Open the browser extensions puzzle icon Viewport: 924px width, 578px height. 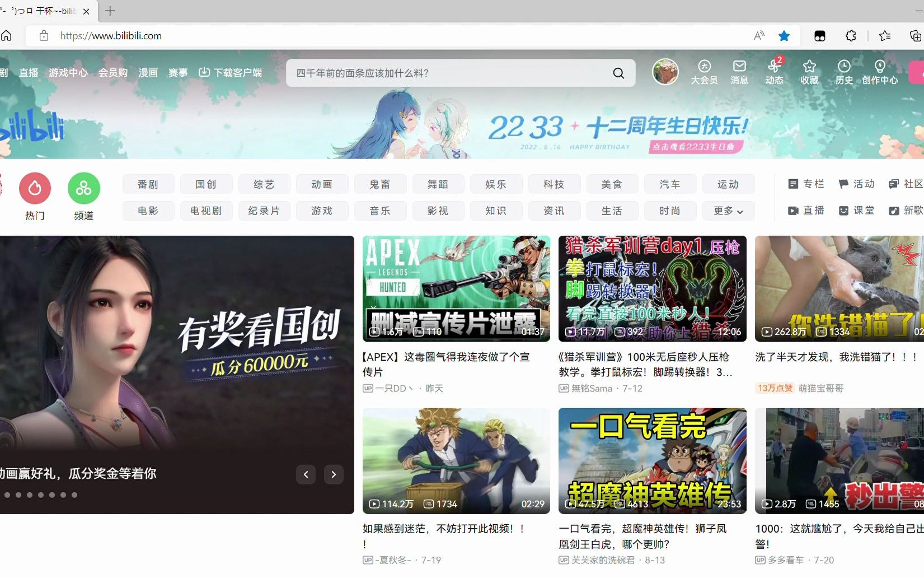click(851, 36)
